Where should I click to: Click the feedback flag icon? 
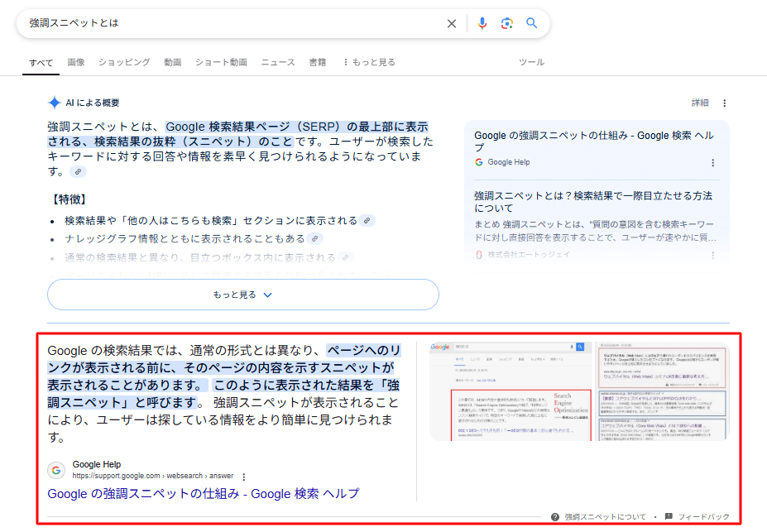pos(669,516)
